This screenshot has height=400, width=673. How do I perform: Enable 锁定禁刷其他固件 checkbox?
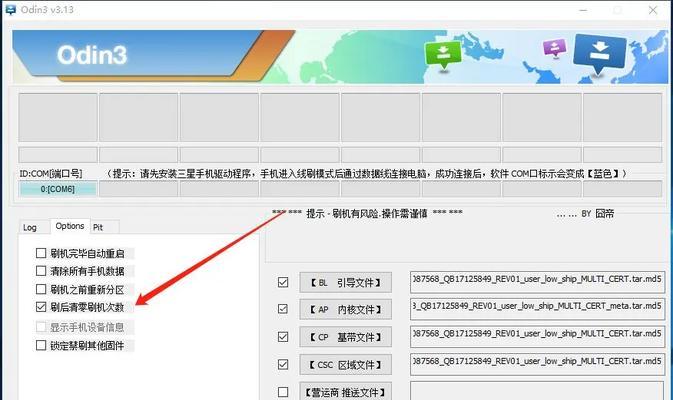click(x=41, y=345)
